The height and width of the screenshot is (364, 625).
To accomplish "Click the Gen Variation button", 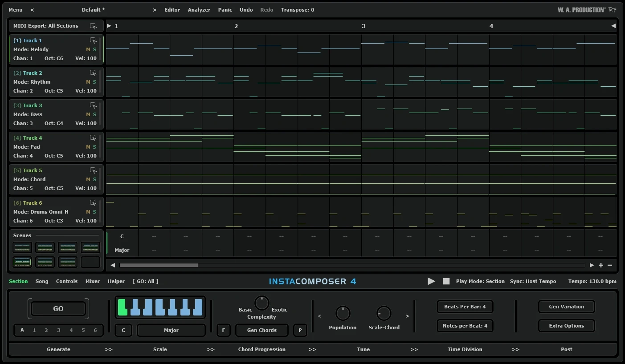I will tap(566, 307).
